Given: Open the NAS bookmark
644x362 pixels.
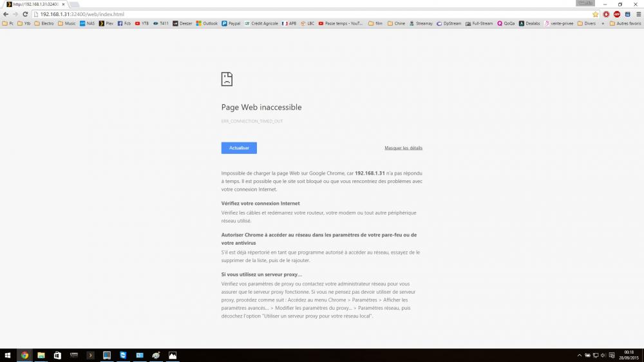Looking at the screenshot, I should tap(87, 23).
